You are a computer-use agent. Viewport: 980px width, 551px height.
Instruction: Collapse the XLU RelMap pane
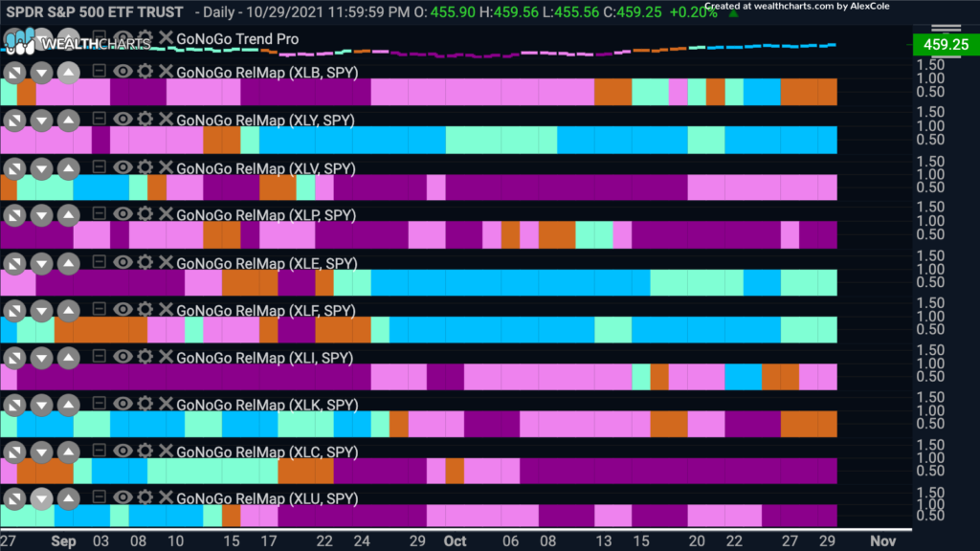[99, 497]
